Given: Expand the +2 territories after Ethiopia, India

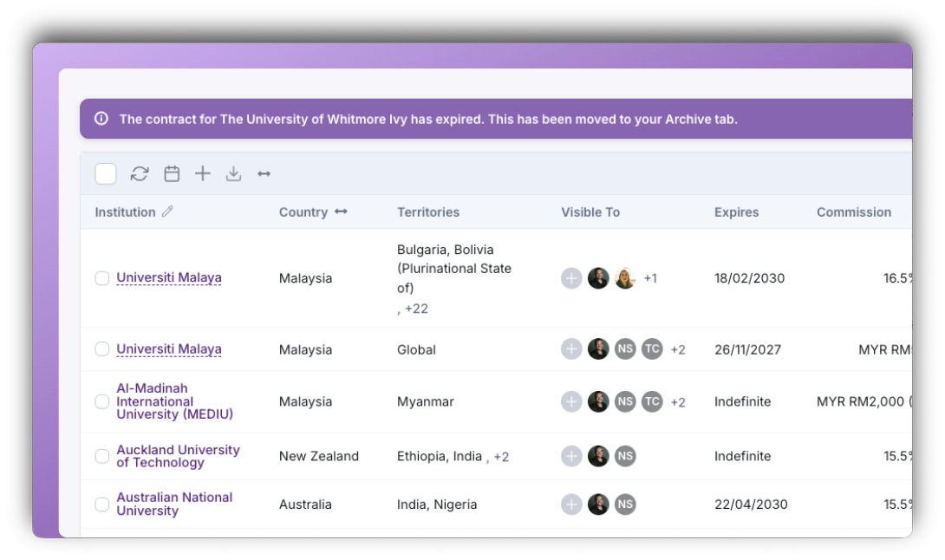Looking at the screenshot, I should coord(501,457).
